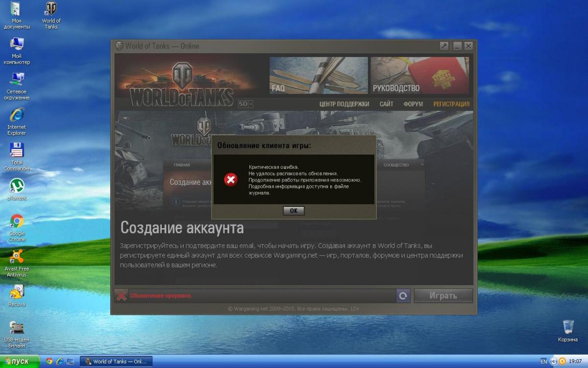This screenshot has width=588, height=368.
Task: Open ЦЕНТР ПОДДЕРЖКИ link
Action: (344, 104)
